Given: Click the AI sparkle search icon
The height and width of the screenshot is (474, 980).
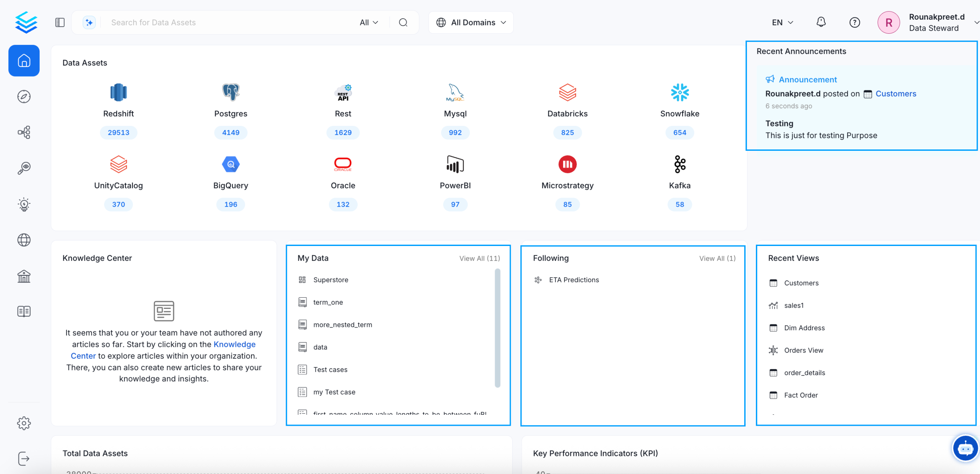Looking at the screenshot, I should click(89, 22).
